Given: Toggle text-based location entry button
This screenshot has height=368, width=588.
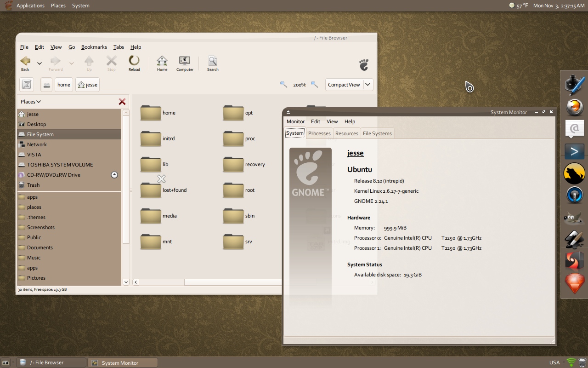Looking at the screenshot, I should (27, 85).
